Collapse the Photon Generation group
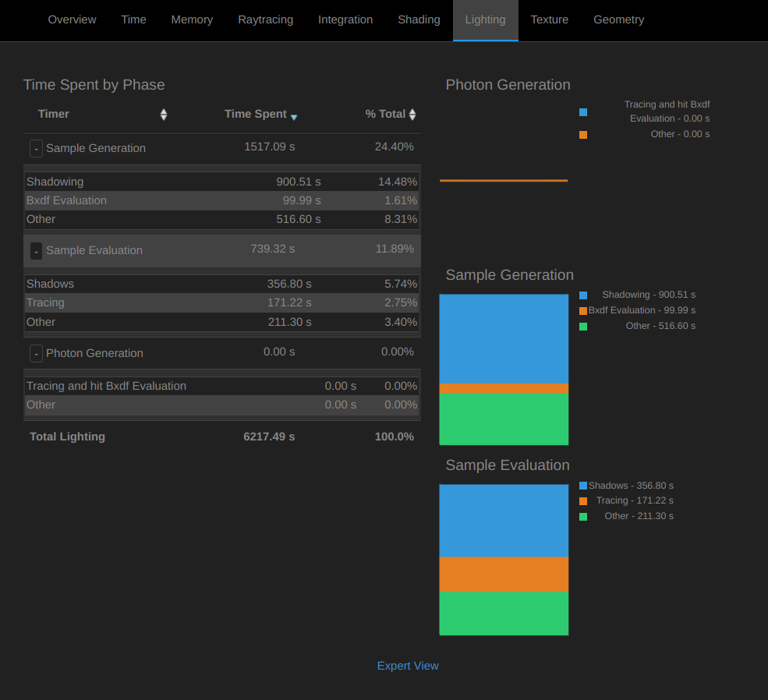Screen dimensions: 768x700 tap(36, 353)
